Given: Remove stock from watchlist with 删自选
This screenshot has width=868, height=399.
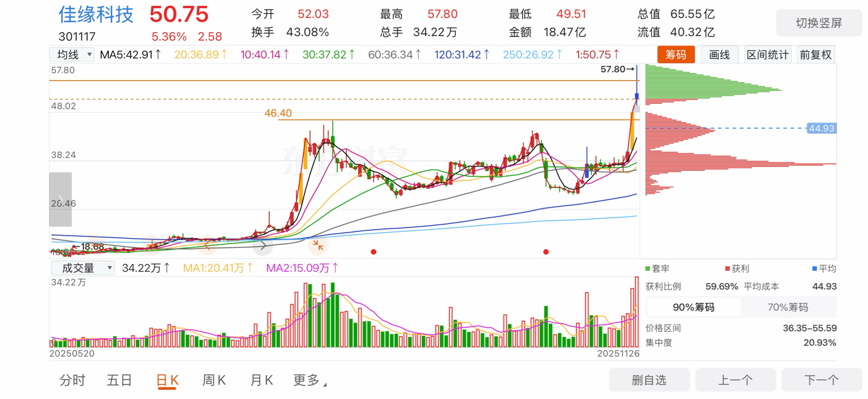Looking at the screenshot, I should click(649, 380).
